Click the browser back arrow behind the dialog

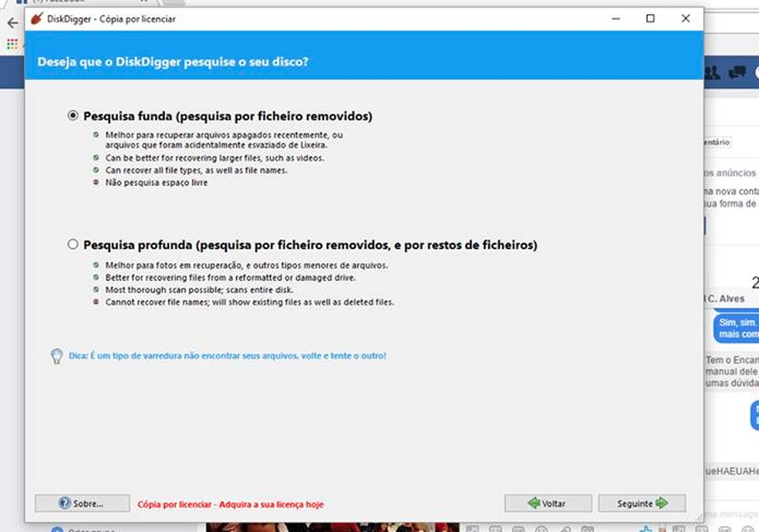click(x=12, y=23)
